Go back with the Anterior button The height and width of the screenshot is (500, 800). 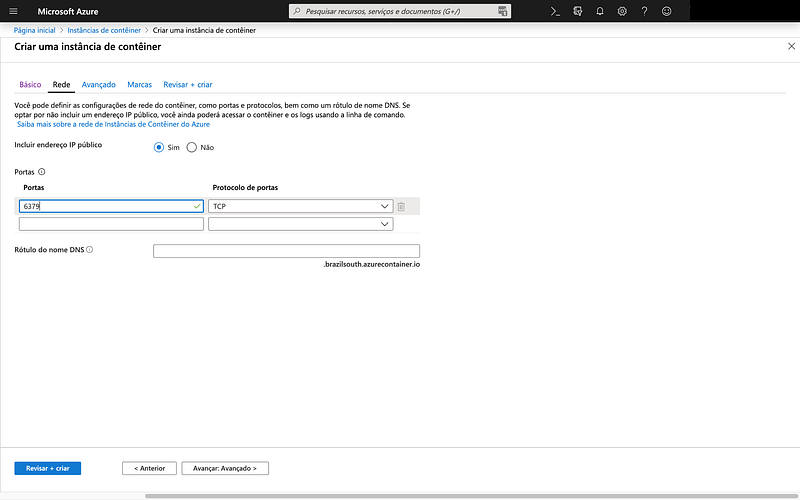[149, 468]
